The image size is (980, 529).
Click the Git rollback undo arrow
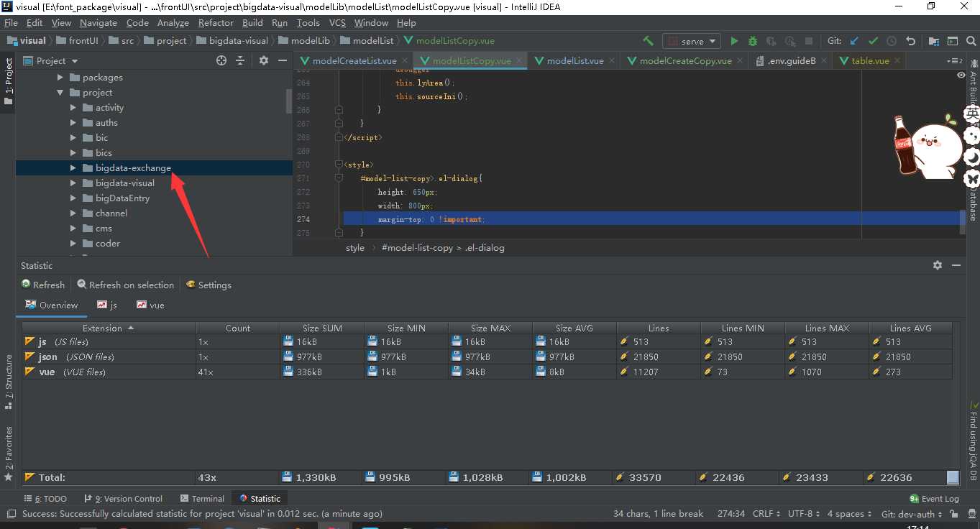(x=910, y=41)
